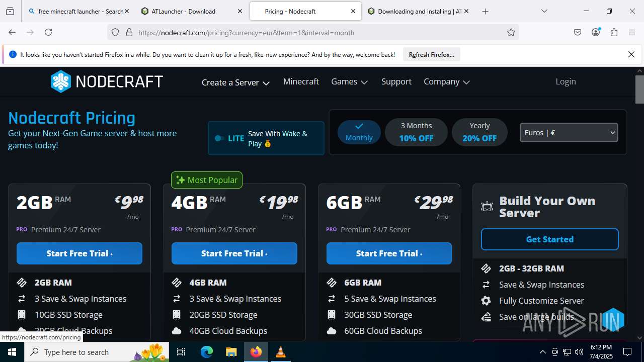The width and height of the screenshot is (644, 362).
Task: Click the page vertical scrollbar thumb
Action: click(x=639, y=89)
